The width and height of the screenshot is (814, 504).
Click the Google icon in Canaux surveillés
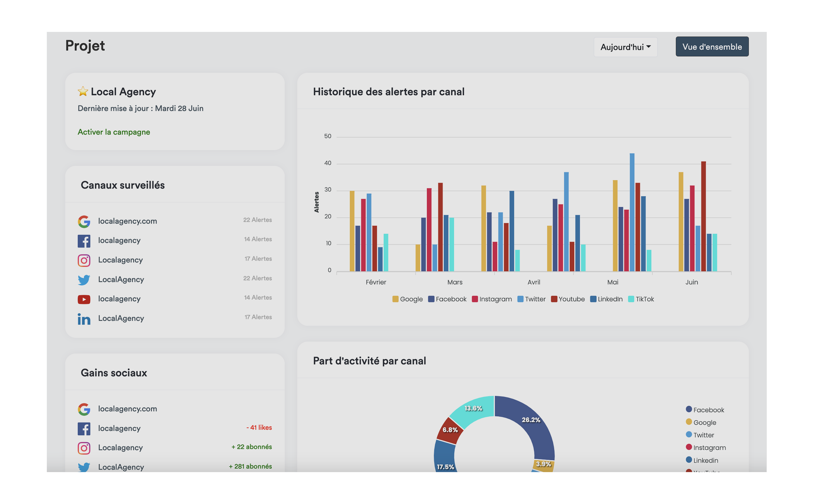pyautogui.click(x=84, y=221)
